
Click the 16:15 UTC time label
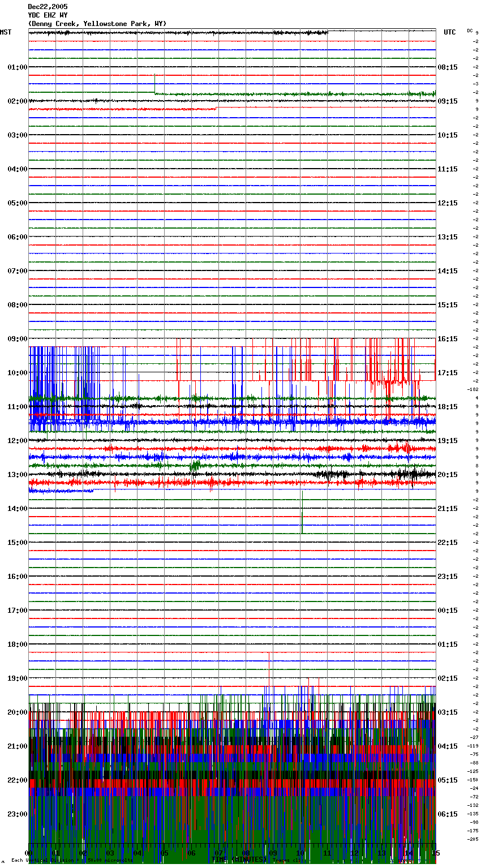(448, 339)
